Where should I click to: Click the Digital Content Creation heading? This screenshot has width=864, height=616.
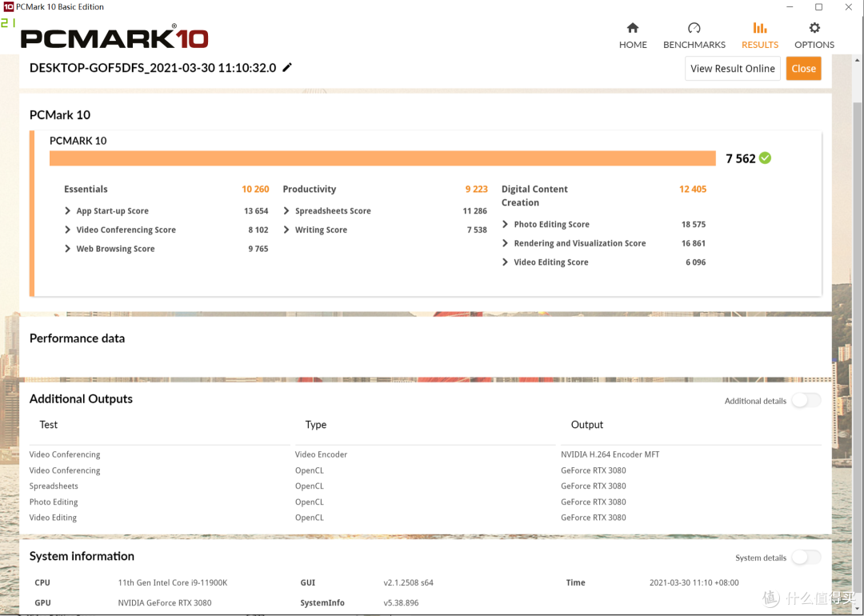534,195
